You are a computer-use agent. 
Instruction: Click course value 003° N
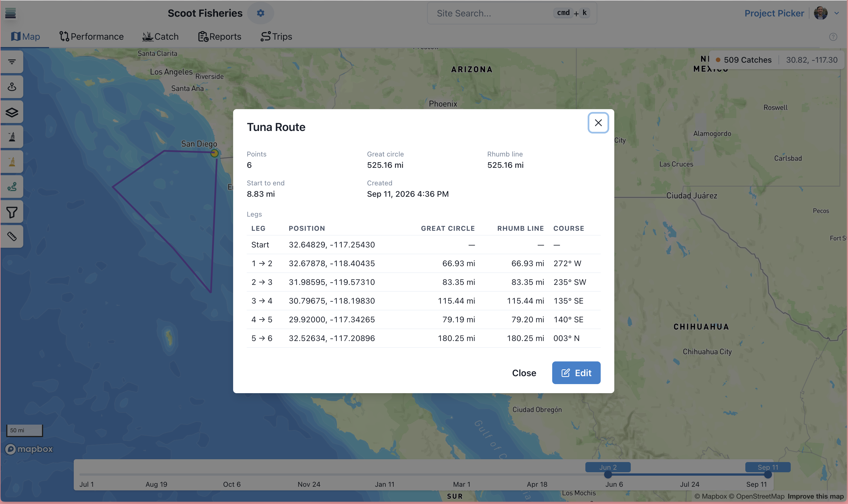566,338
